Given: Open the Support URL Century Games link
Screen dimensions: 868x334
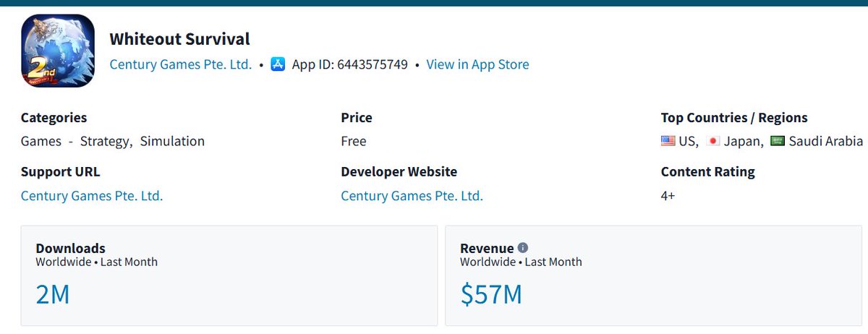Looking at the screenshot, I should pyautogui.click(x=92, y=196).
